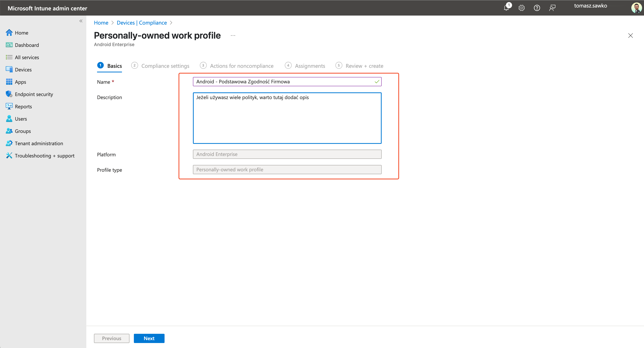Click into the Description text area
The width and height of the screenshot is (644, 348).
pyautogui.click(x=287, y=118)
